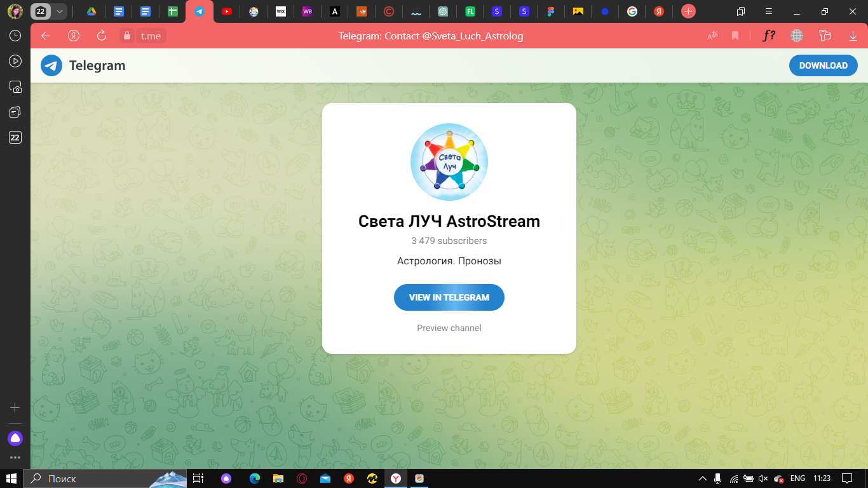Click the profile avatar at the top left
Viewport: 868px width, 488px height.
point(15,11)
